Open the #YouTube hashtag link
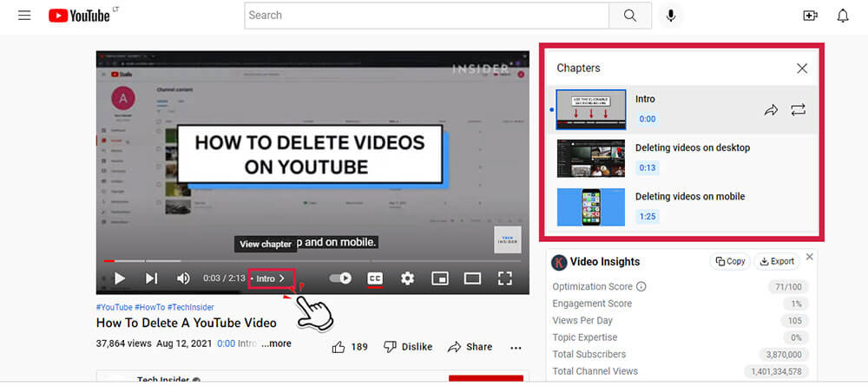The height and width of the screenshot is (386, 868). click(x=114, y=307)
